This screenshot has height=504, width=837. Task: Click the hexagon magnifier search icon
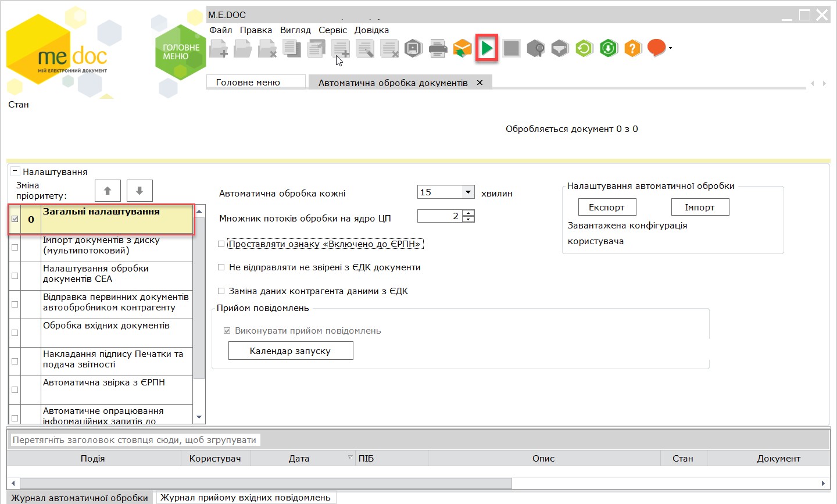(x=536, y=48)
